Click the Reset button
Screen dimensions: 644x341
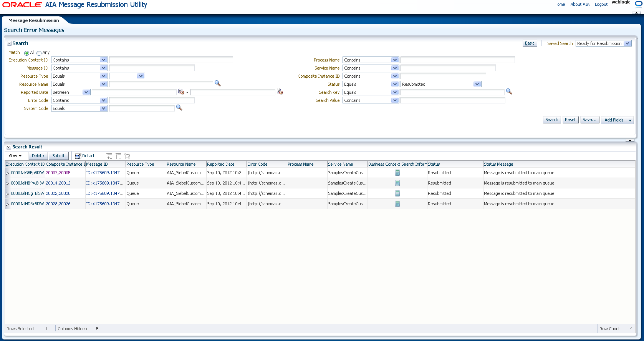point(570,120)
